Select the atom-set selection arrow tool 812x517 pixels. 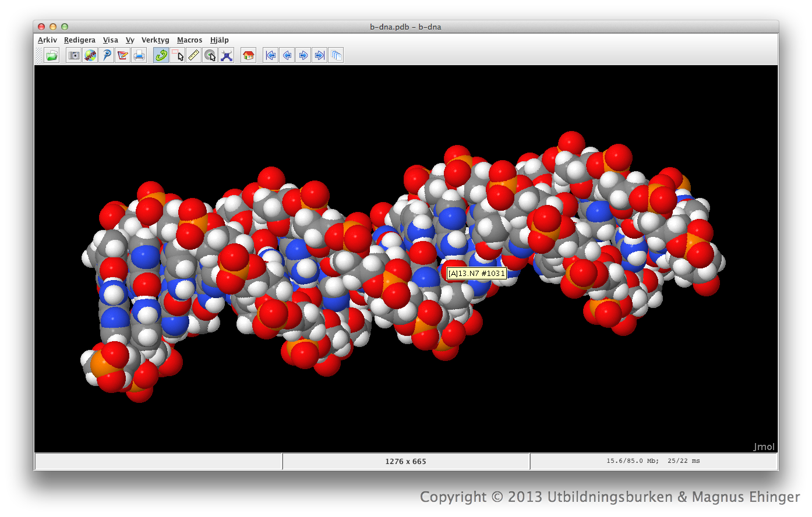tap(178, 55)
